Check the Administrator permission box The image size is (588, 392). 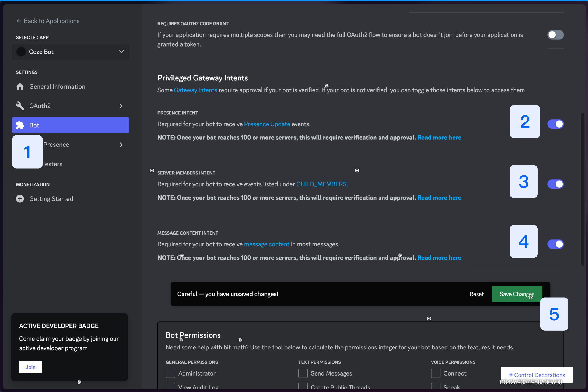pyautogui.click(x=170, y=373)
